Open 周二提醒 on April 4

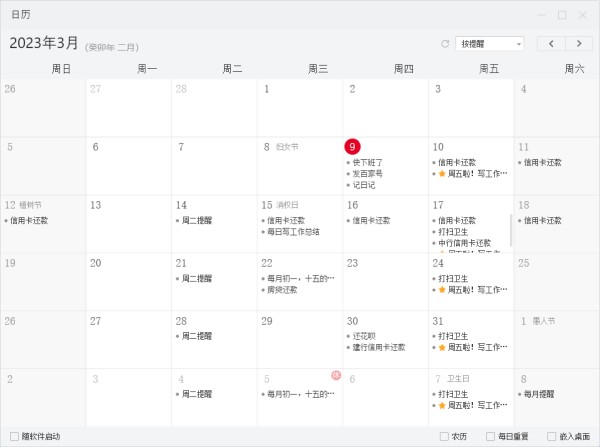tap(197, 394)
